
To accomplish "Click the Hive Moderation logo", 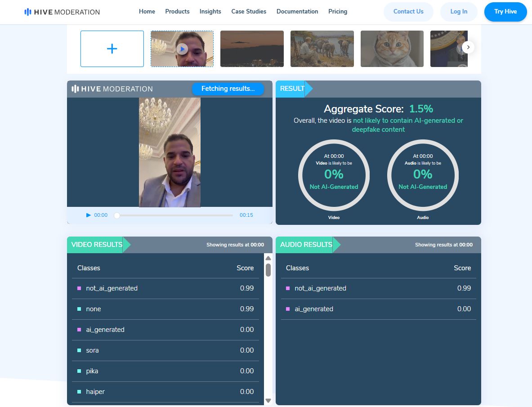I will 62,12.
